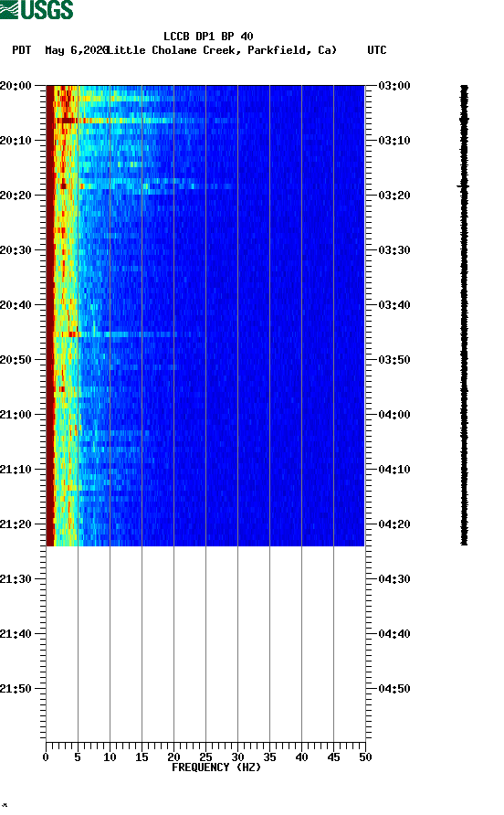This screenshot has width=504, height=815.
Task: Click the '20:50' PDT time label
Action: [16, 360]
